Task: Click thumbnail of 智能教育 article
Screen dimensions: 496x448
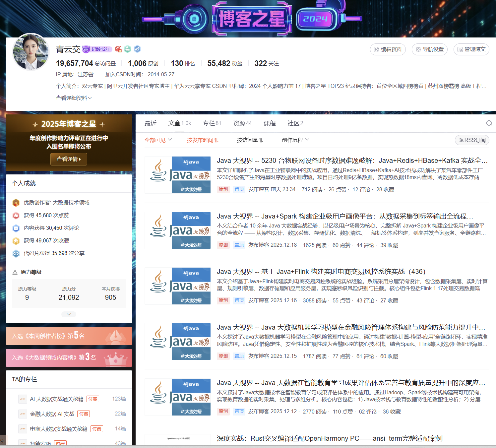Action: pyautogui.click(x=178, y=397)
